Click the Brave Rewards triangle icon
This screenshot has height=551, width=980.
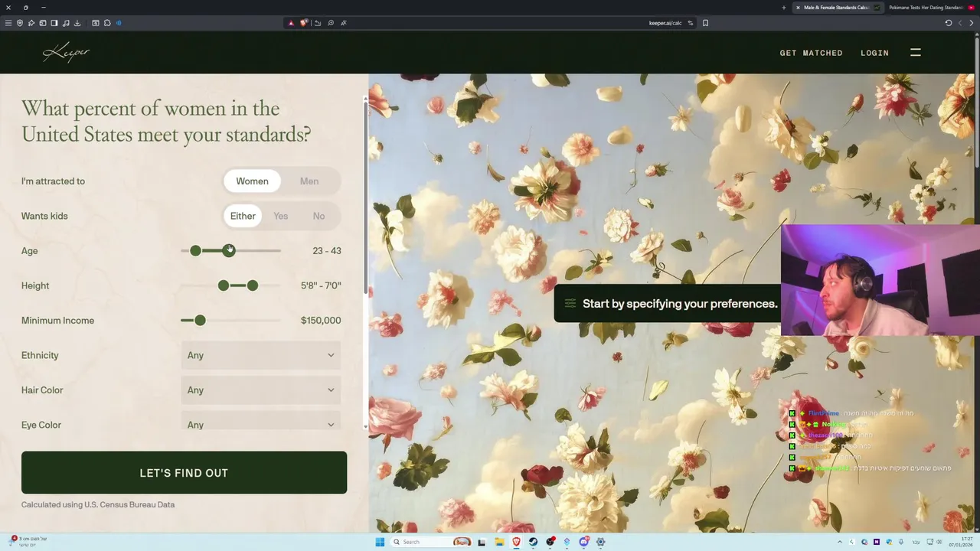coord(291,23)
